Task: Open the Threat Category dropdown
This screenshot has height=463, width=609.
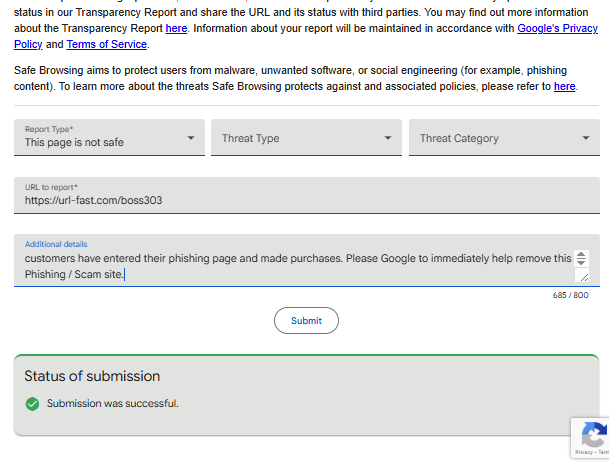Action: point(504,138)
